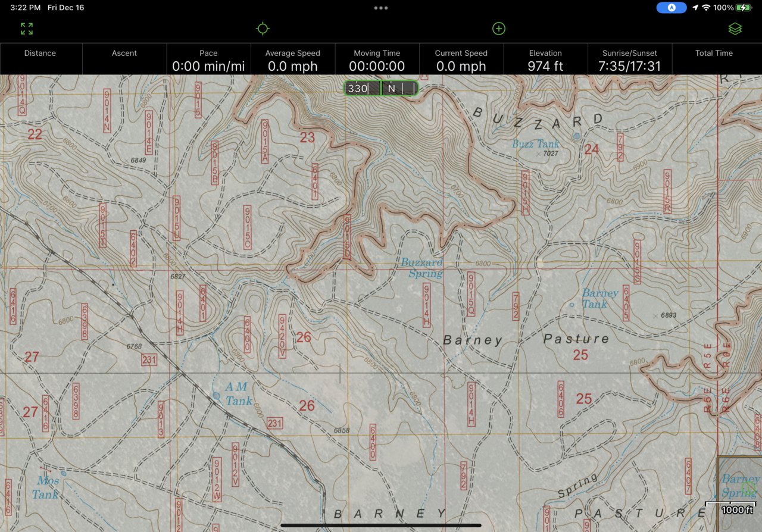Tap section number '24'
762x532 pixels.
pos(591,149)
